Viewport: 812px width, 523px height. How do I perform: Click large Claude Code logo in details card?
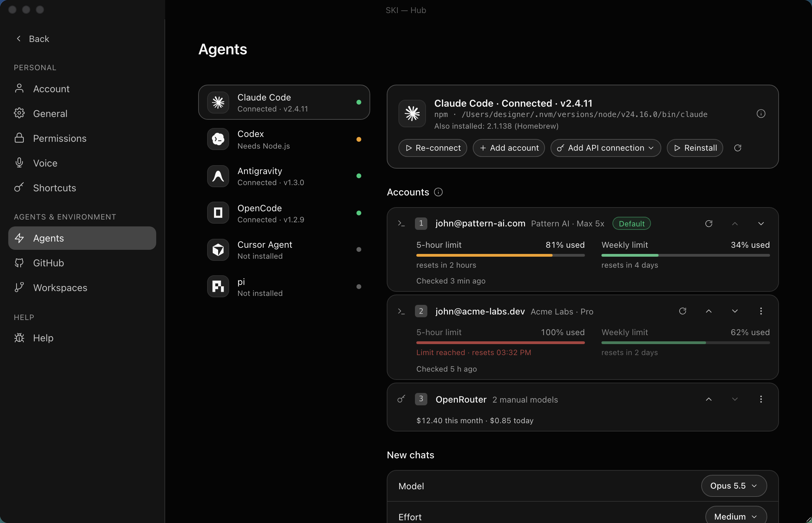[412, 114]
